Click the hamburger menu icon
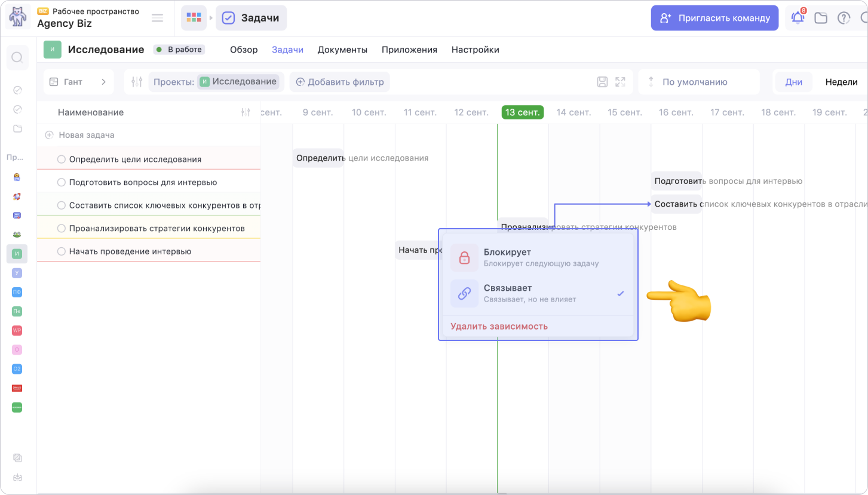Image resolution: width=868 pixels, height=495 pixels. [157, 18]
